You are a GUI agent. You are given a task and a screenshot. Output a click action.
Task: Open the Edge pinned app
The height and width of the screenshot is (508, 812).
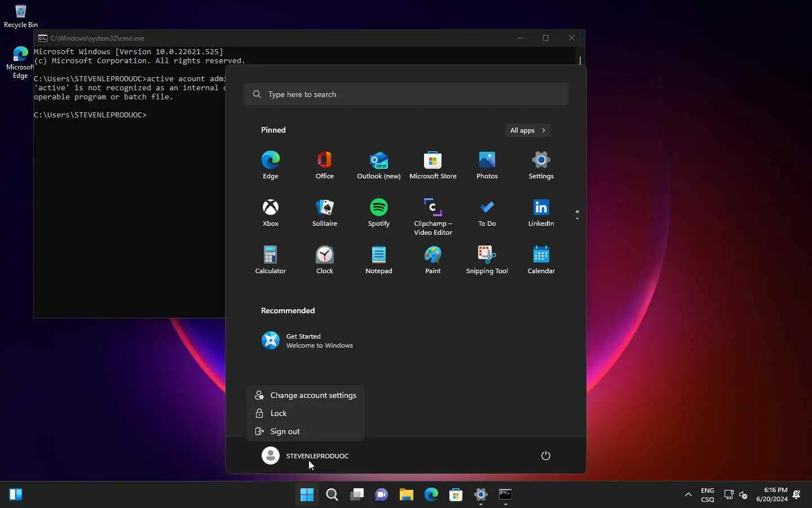pyautogui.click(x=271, y=165)
